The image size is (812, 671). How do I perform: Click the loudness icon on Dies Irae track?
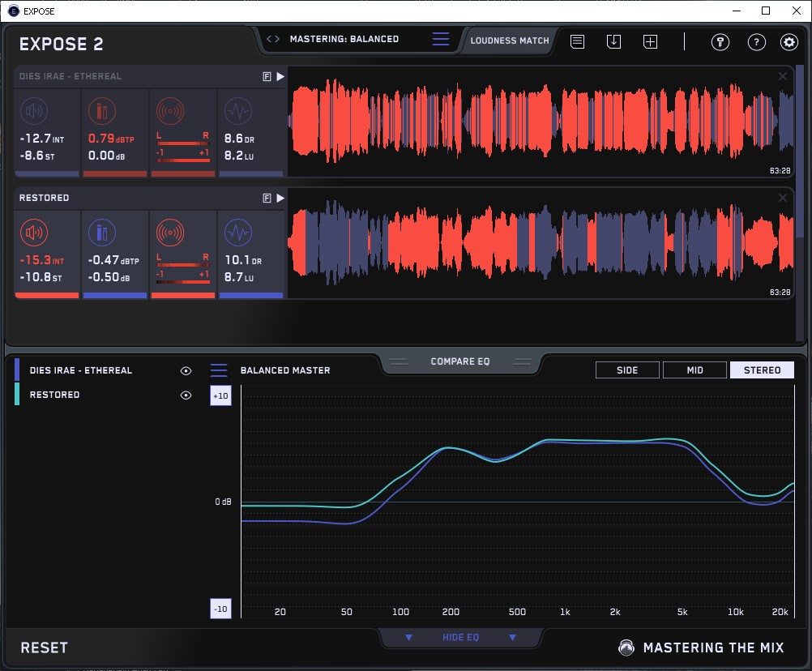pyautogui.click(x=34, y=111)
